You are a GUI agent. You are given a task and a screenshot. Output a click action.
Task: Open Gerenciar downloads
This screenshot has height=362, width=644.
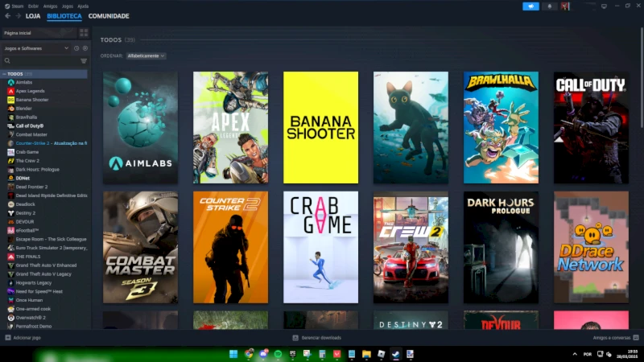(x=316, y=338)
